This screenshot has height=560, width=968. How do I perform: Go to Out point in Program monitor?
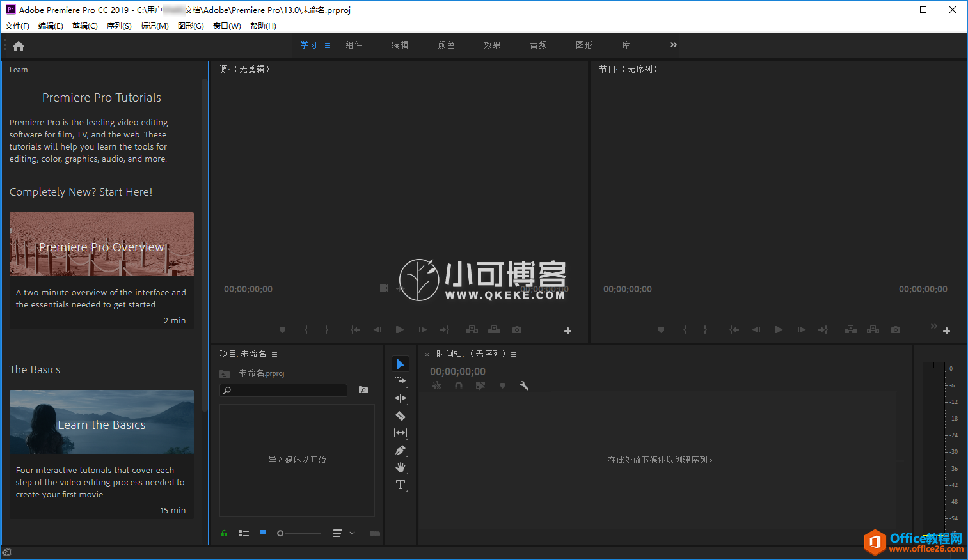[823, 330]
